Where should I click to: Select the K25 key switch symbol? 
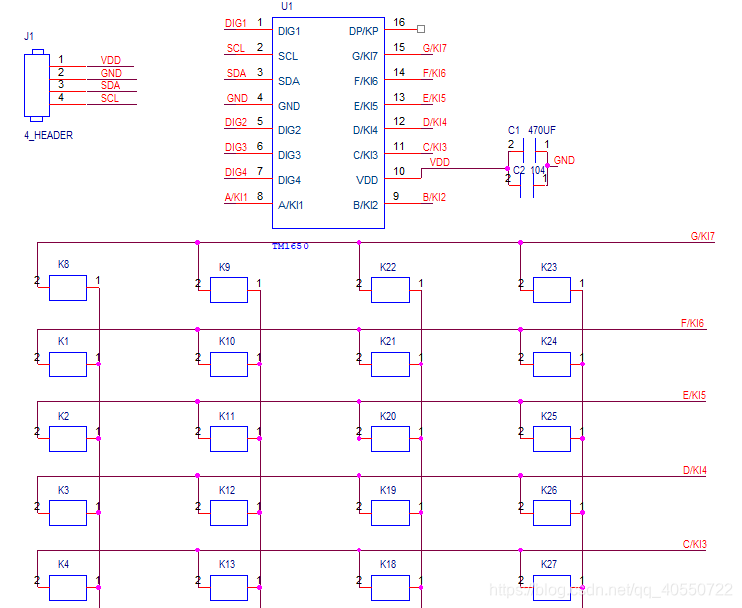(552, 439)
